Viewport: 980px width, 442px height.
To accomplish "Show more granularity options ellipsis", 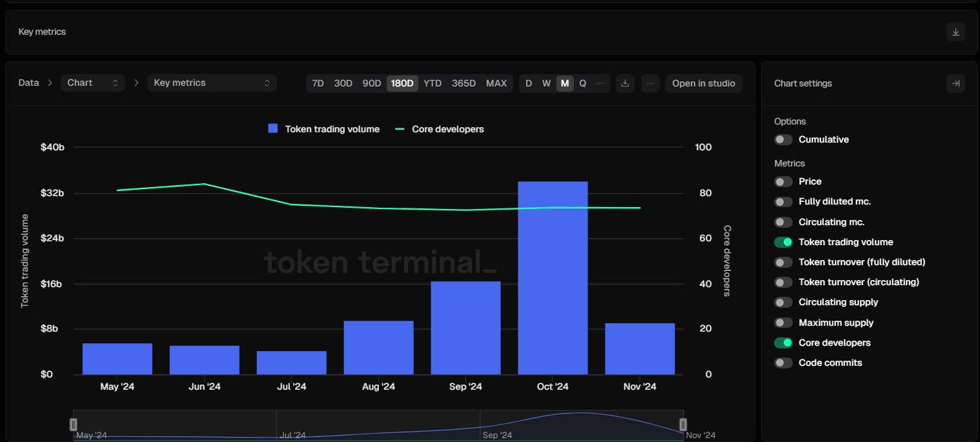I will point(600,83).
